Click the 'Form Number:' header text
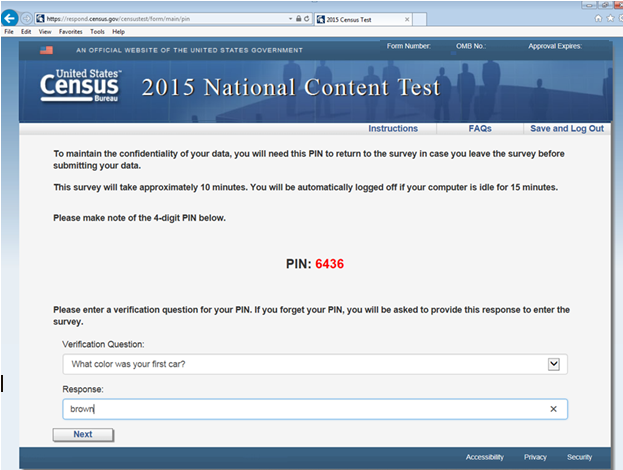The image size is (623, 470). tap(408, 46)
